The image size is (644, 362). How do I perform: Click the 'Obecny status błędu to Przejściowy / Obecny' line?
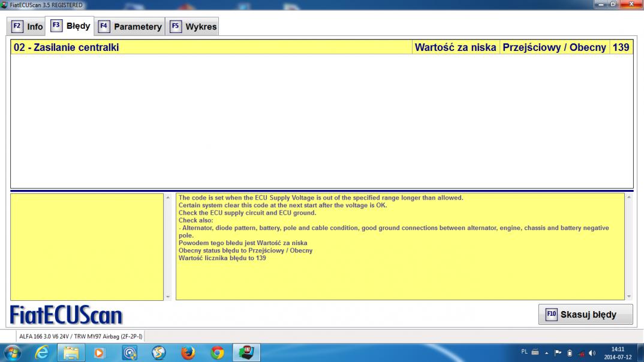pyautogui.click(x=246, y=251)
